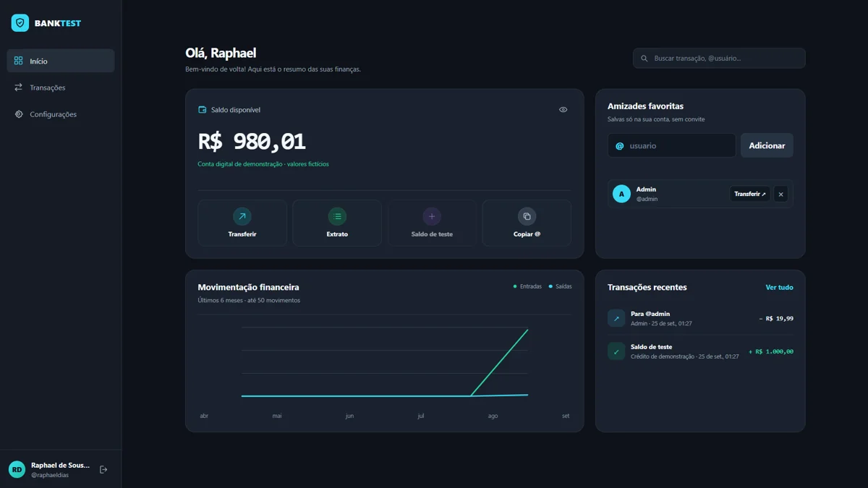This screenshot has height=488, width=868.
Task: Click the "Olá, Raphael" heading
Action: coord(221,53)
